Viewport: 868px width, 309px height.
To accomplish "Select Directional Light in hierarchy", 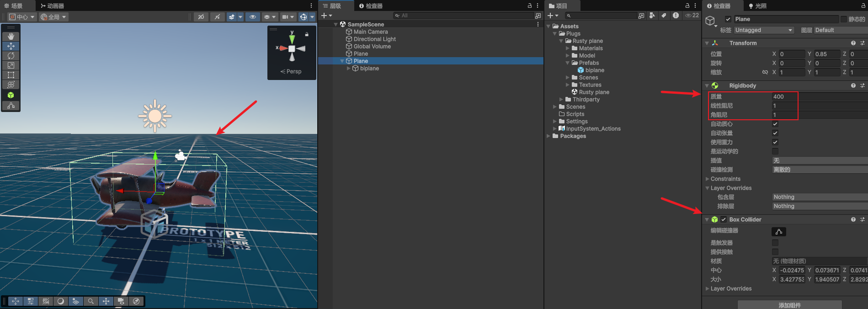I will 375,39.
